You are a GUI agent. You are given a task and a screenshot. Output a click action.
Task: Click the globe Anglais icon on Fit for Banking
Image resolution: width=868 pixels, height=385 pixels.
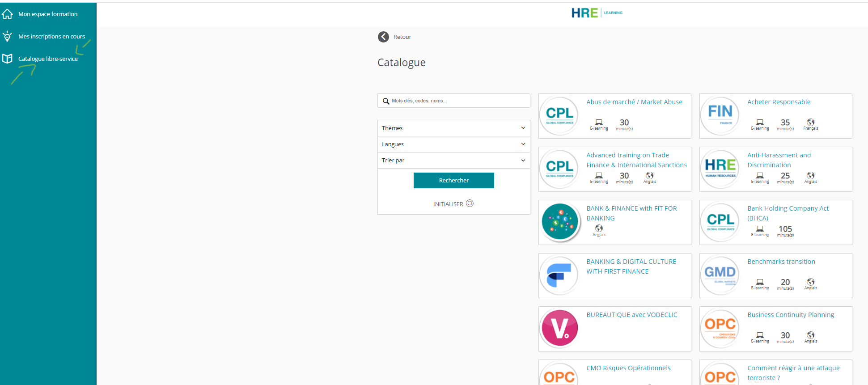click(x=599, y=228)
